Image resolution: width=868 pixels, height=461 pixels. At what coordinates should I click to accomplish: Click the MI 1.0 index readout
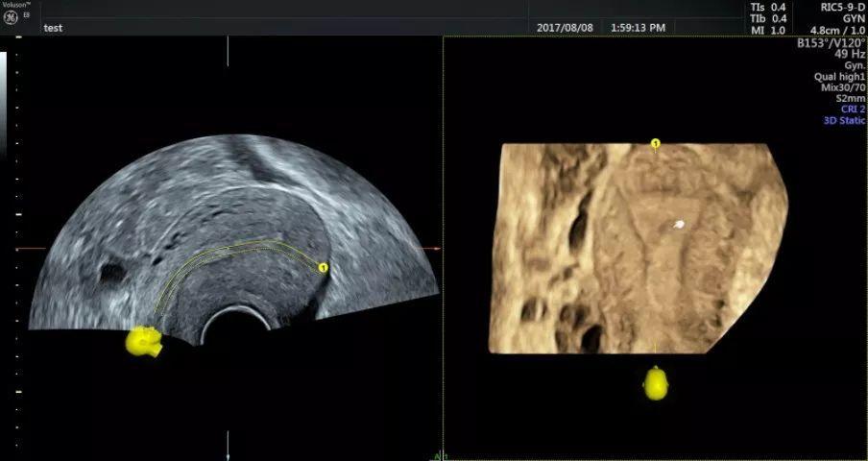(767, 31)
